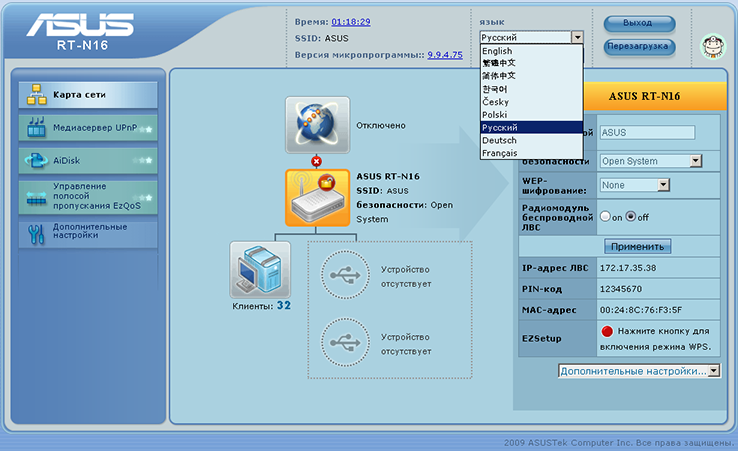Open AiDisk menu item

[x=88, y=161]
